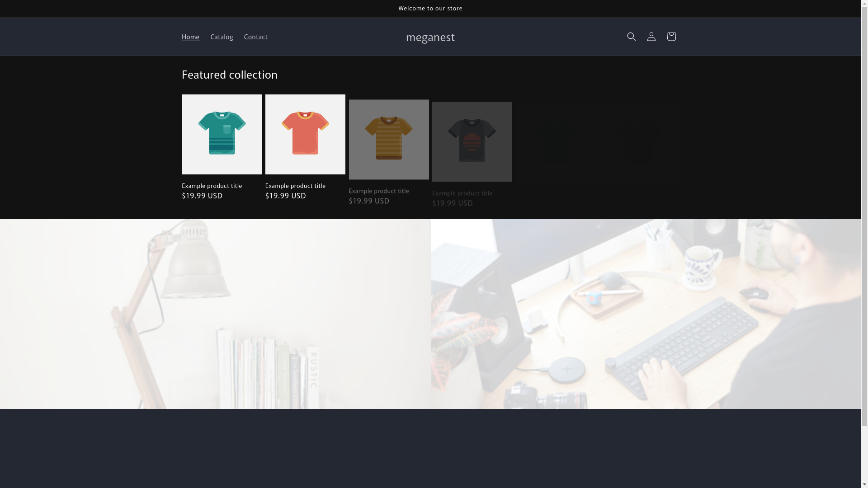
Task: Click the desk lamp and books image
Action: tap(215, 314)
